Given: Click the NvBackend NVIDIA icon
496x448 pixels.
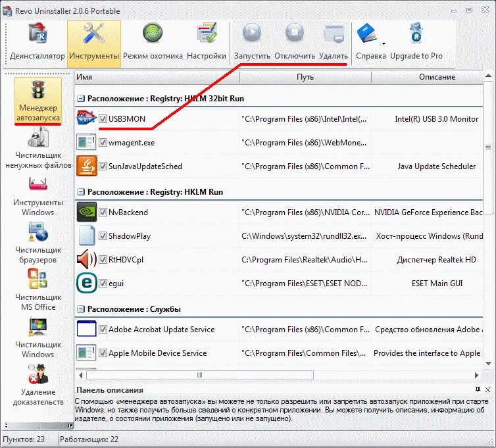Looking at the screenshot, I should coord(86,212).
